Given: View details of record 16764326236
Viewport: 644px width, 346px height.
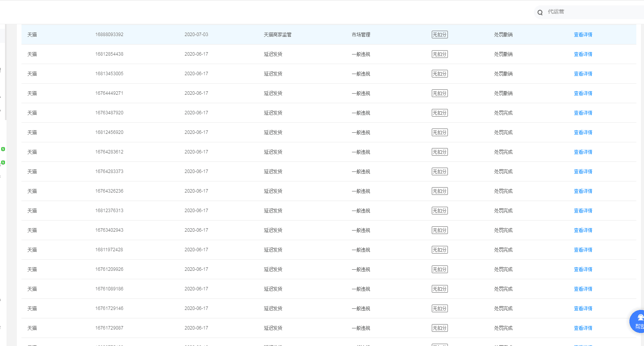Looking at the screenshot, I should point(583,191).
